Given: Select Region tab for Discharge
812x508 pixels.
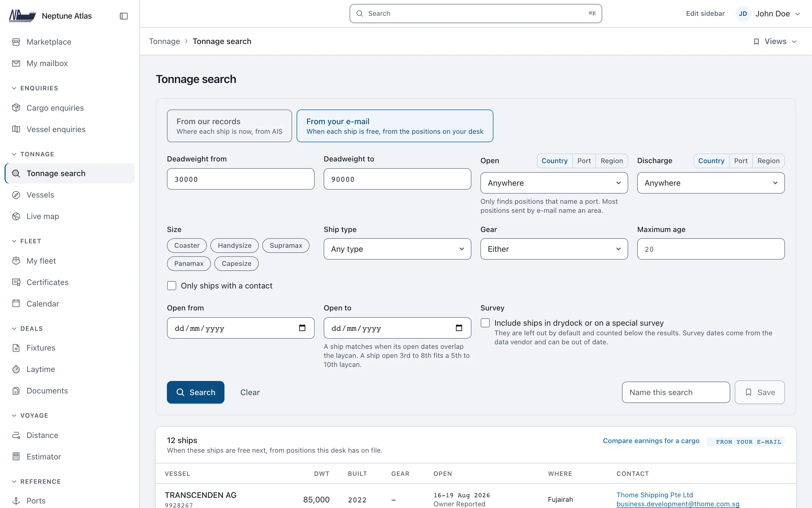Looking at the screenshot, I should tap(768, 161).
